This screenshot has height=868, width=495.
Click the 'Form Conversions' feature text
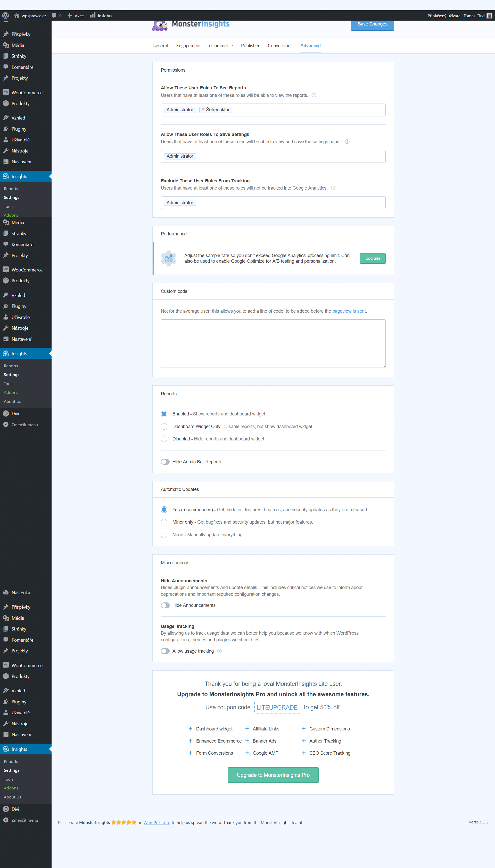tap(214, 753)
